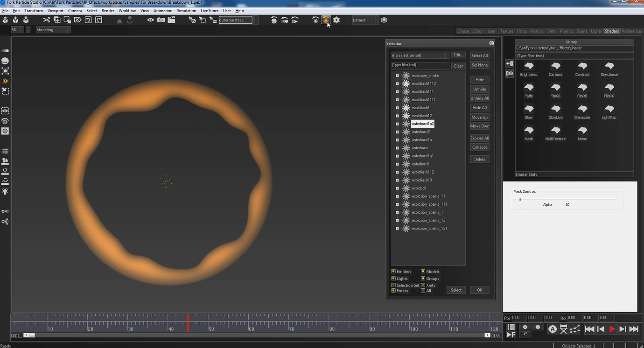Choose the Cartoon shader from Library
Screen dimensions: 644x348
click(555, 66)
